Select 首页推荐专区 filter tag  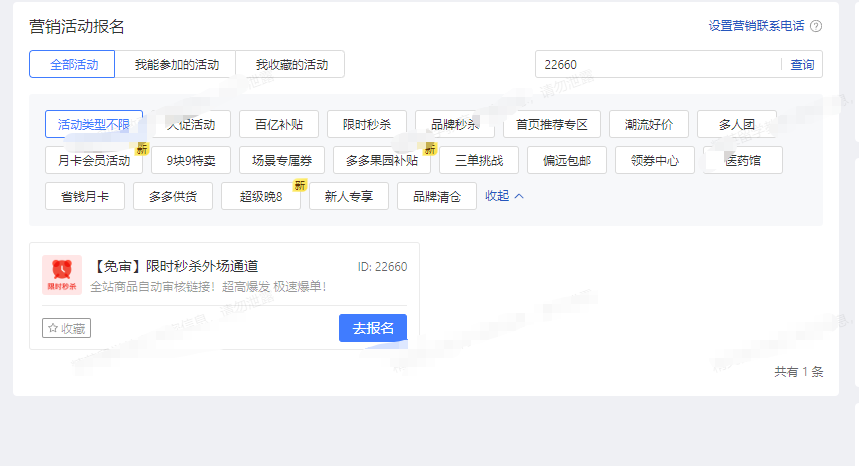552,124
